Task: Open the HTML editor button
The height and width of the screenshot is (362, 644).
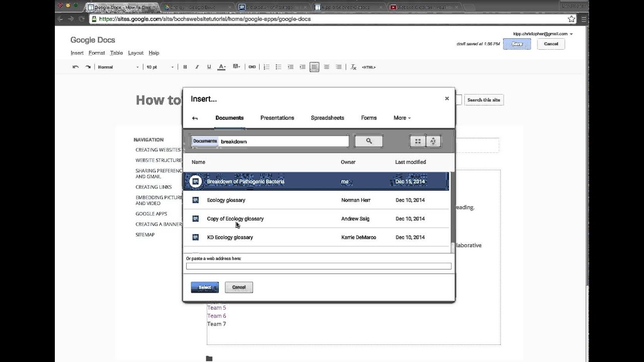Action: [369, 67]
